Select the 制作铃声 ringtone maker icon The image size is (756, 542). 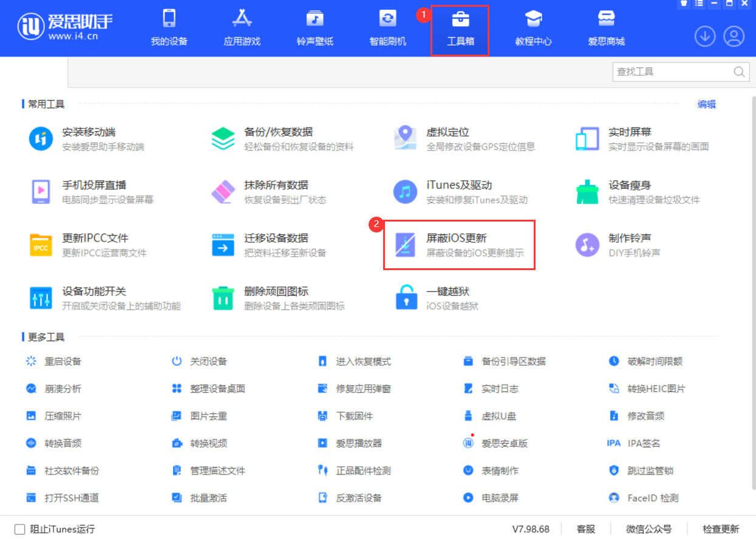(x=587, y=245)
